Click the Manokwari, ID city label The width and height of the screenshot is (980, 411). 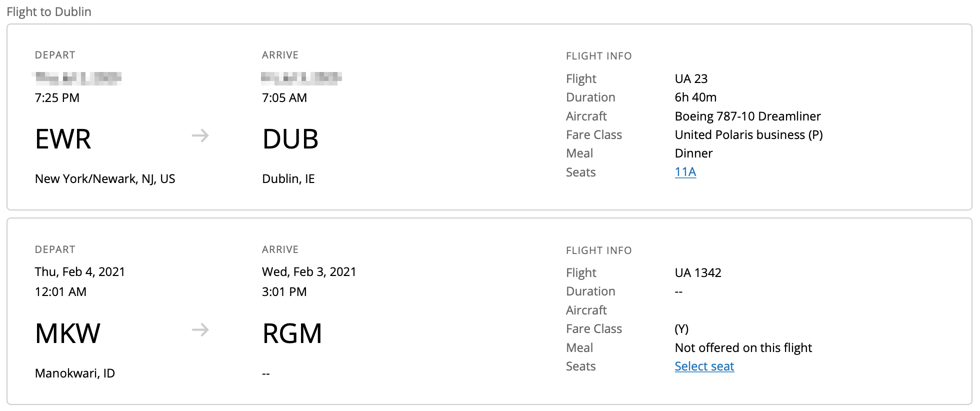coord(75,373)
